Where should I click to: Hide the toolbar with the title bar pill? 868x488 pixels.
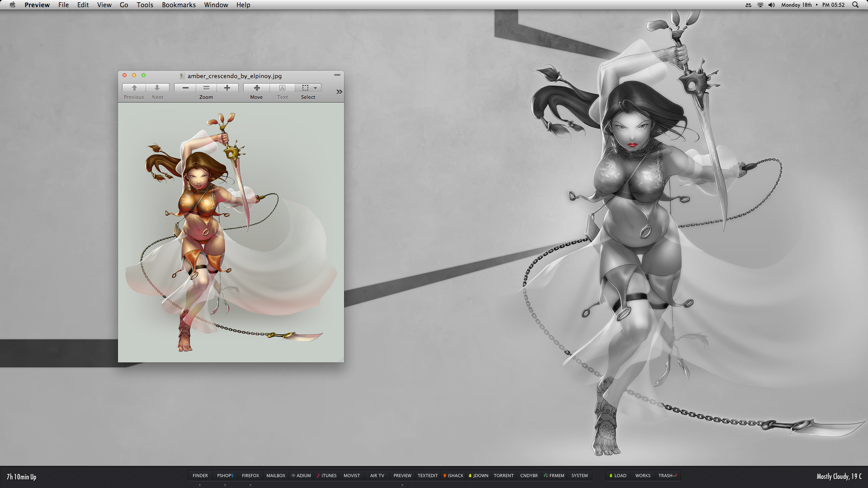[x=337, y=75]
